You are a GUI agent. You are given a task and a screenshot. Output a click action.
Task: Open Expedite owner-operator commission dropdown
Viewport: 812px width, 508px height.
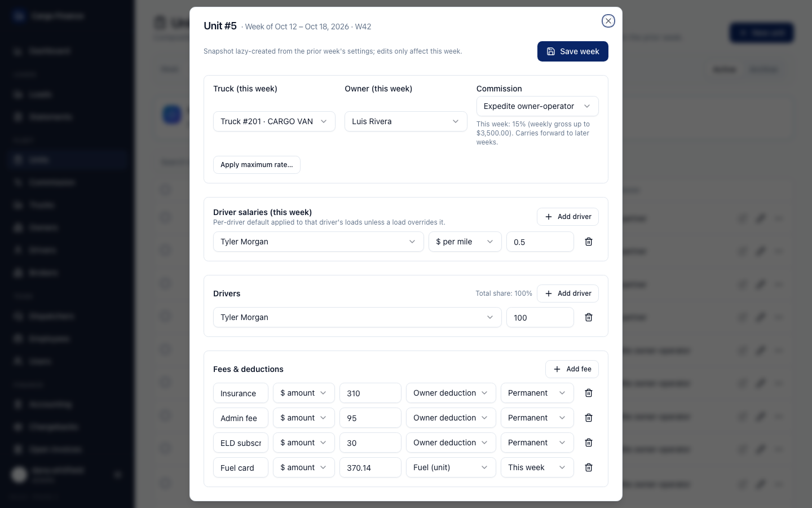click(537, 106)
